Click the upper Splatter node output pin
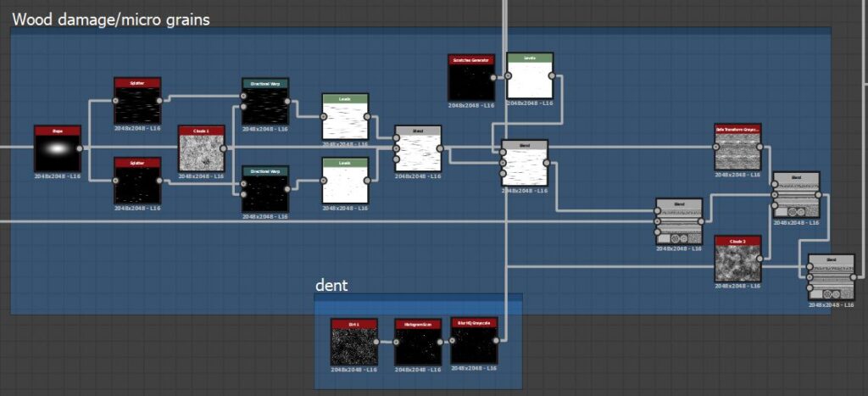Screen dimensions: 868x396 (x=159, y=101)
